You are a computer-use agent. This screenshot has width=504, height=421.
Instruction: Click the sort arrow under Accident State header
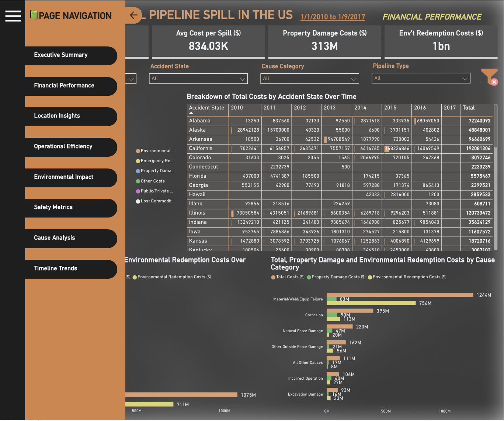pos(191,113)
